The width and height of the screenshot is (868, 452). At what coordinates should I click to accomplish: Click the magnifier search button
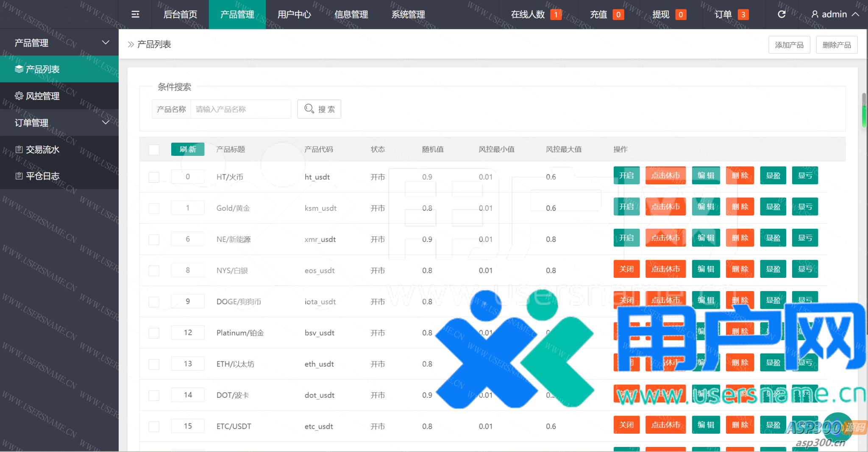(319, 109)
